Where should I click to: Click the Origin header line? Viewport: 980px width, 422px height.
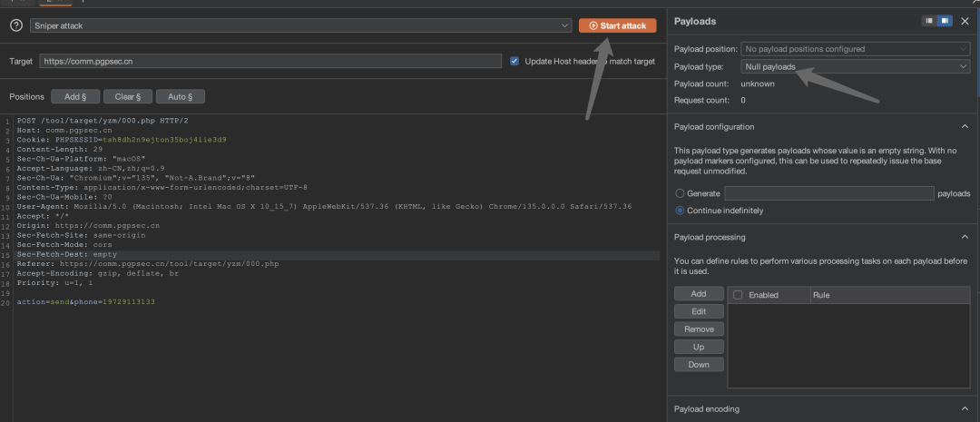[x=88, y=226]
